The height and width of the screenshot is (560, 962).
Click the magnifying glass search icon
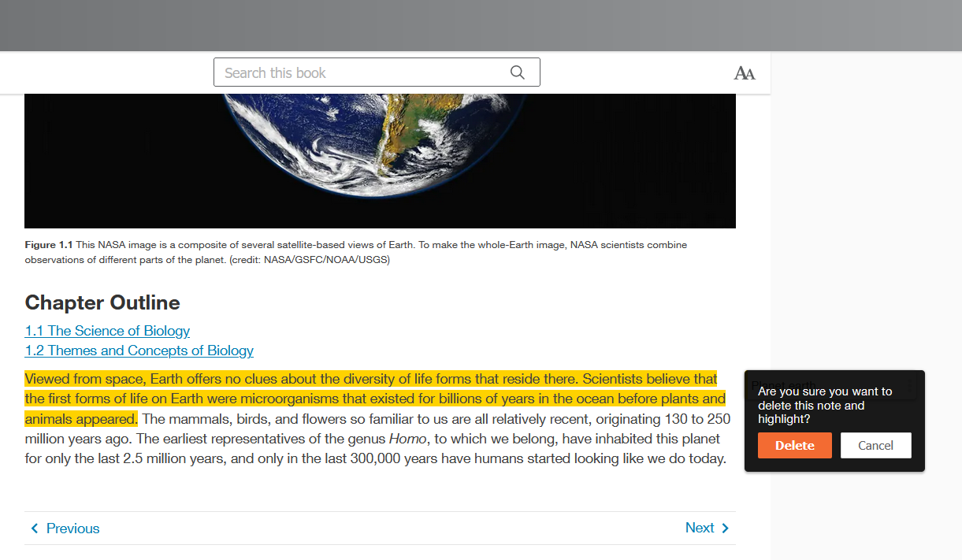(x=517, y=72)
